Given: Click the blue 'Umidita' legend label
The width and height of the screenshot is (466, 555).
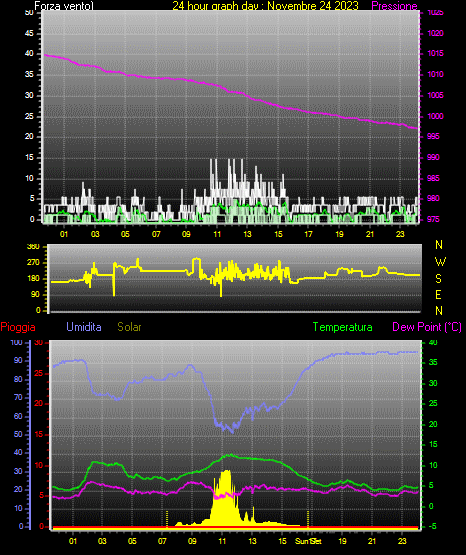Looking at the screenshot, I should coord(84,327).
